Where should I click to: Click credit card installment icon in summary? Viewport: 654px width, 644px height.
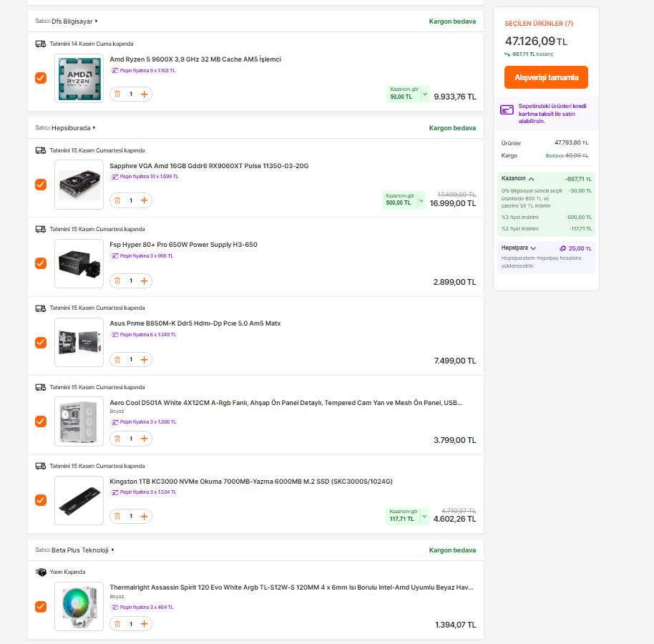pyautogui.click(x=507, y=110)
